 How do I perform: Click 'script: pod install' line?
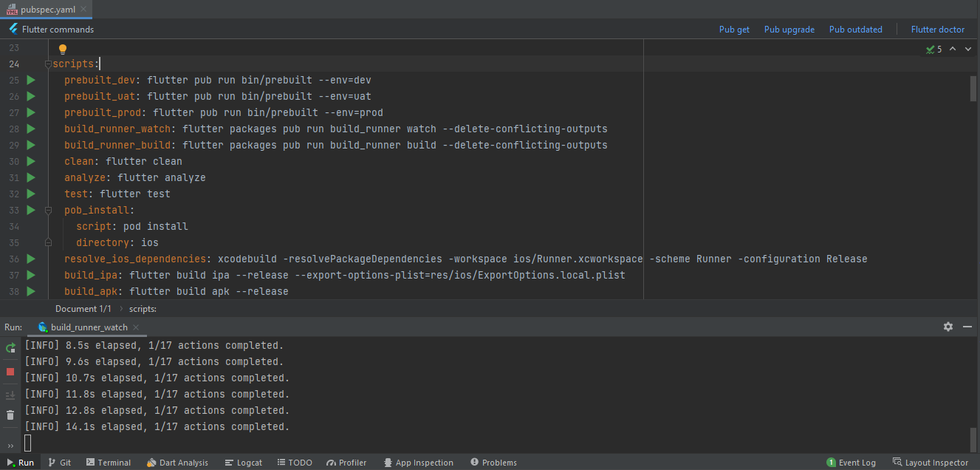[132, 226]
